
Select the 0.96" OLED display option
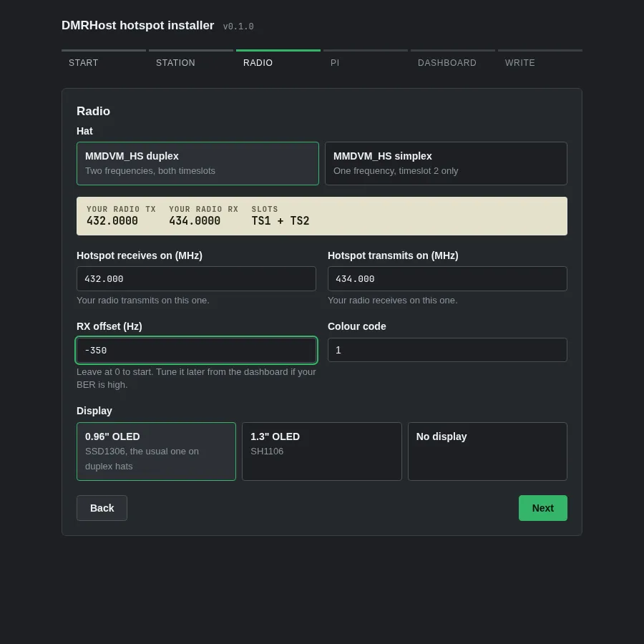coord(156,452)
